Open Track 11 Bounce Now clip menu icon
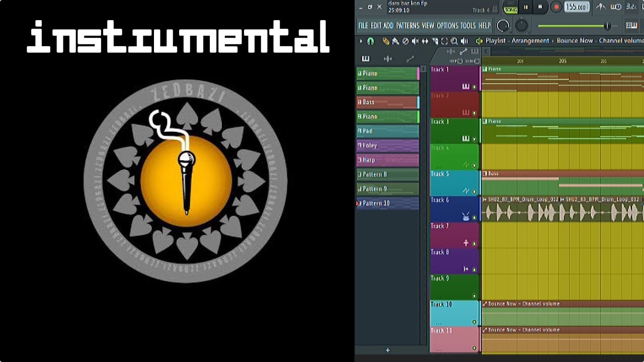The image size is (644, 362). [485, 330]
